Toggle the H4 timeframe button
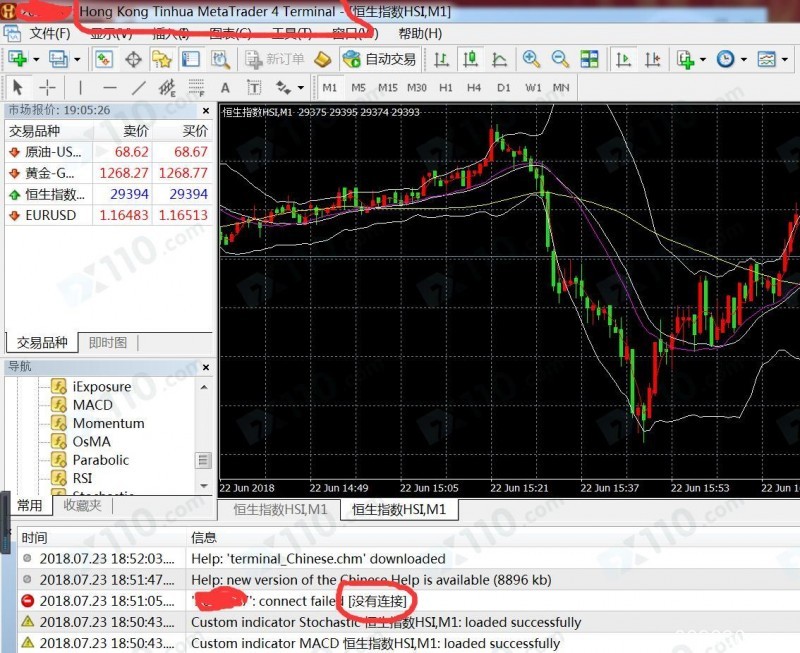Screen dimensions: 800x653 (474, 88)
